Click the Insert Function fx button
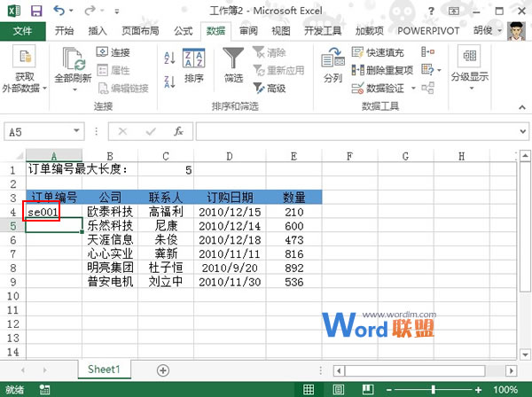This screenshot has height=397, width=532. click(x=178, y=131)
